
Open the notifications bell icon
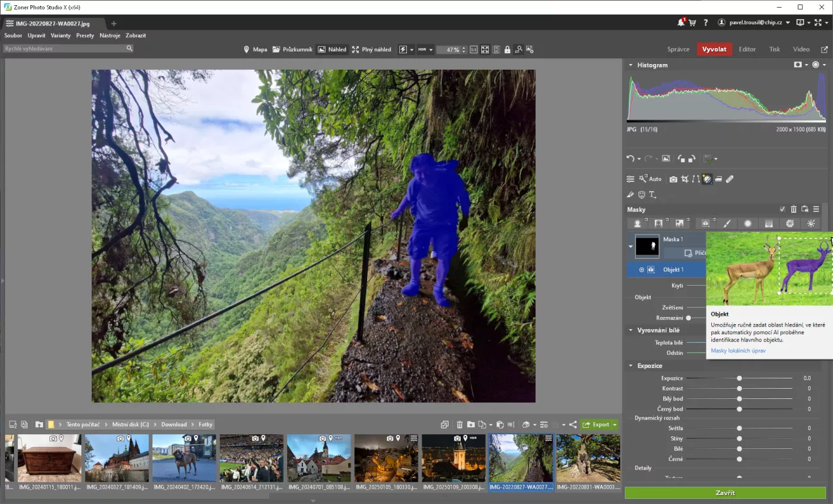pyautogui.click(x=680, y=22)
